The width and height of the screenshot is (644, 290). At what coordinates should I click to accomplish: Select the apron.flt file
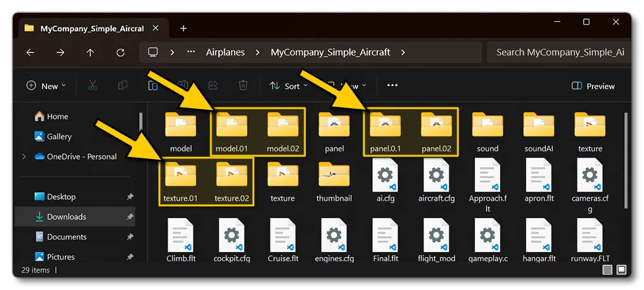(539, 181)
